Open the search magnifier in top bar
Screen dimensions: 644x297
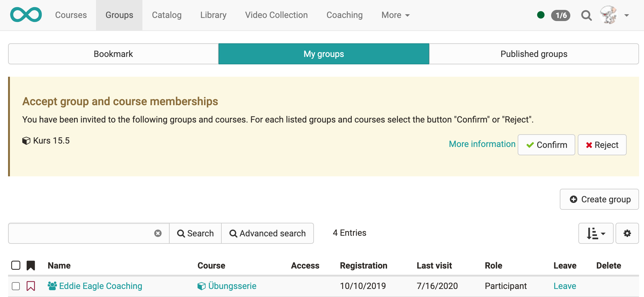tap(586, 15)
